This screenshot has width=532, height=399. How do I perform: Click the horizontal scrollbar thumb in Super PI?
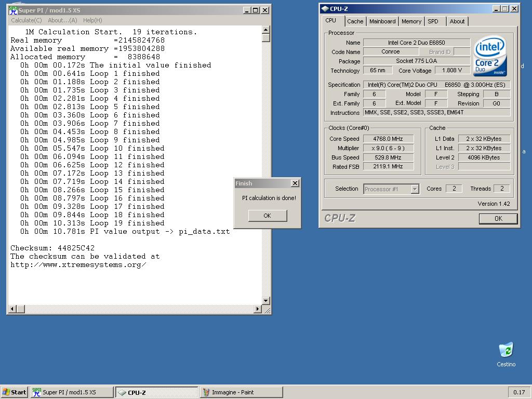pos(21,309)
